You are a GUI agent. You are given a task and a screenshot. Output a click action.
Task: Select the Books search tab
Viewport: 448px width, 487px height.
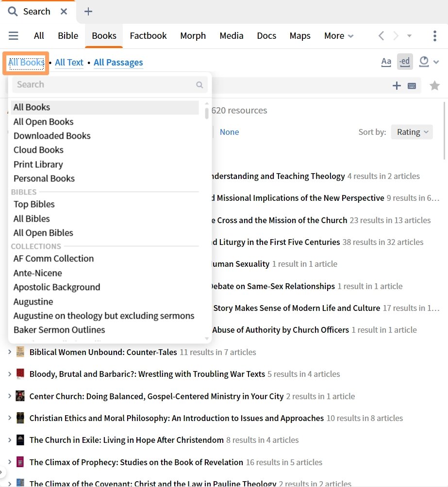104,36
